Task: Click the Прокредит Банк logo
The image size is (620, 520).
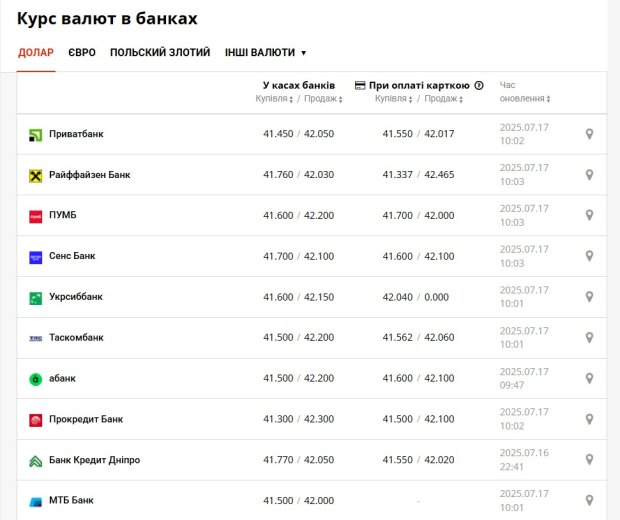Action: [36, 420]
